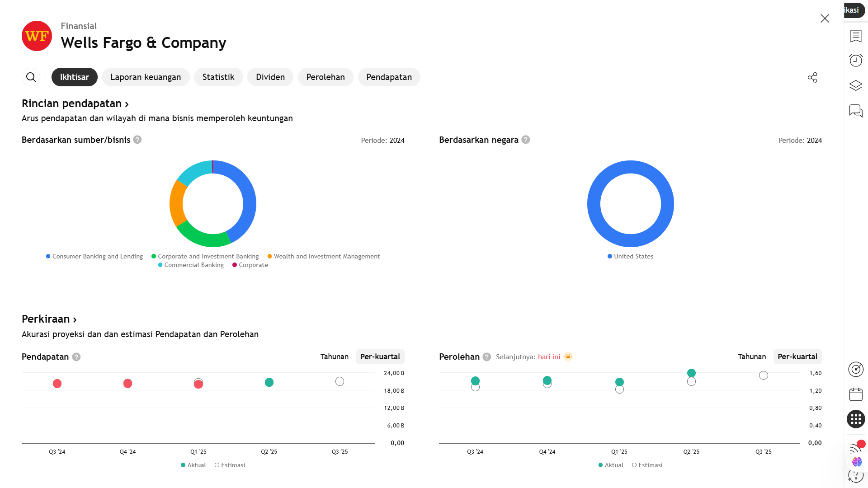
Task: Click help icon next to Berdasarkan negara
Action: (525, 140)
